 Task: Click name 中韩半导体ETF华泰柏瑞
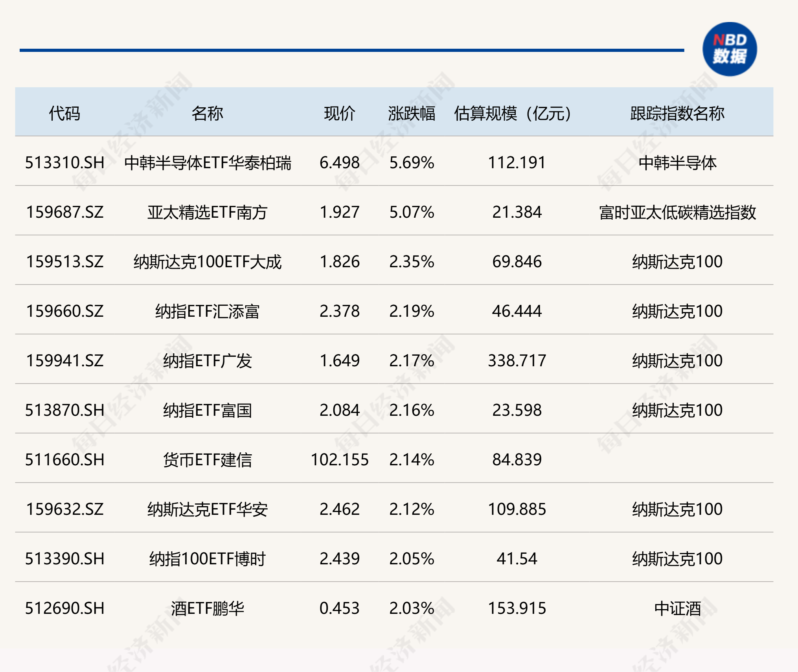208,163
